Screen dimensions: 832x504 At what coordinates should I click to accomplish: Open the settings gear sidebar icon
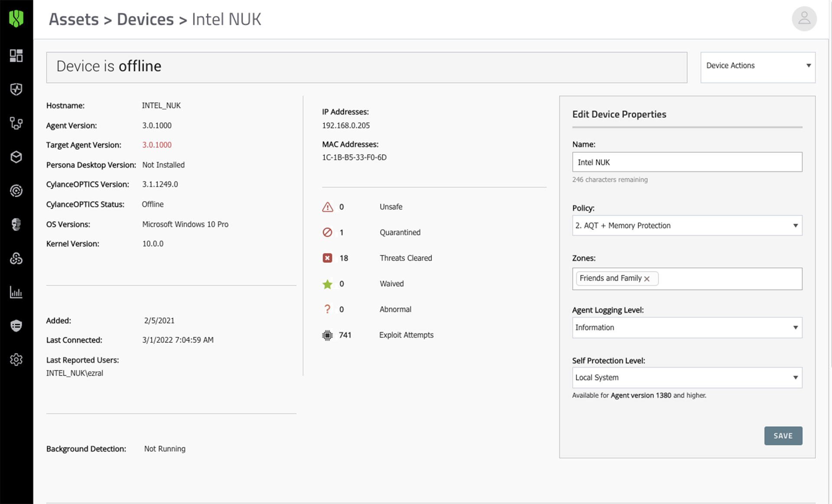pos(16,359)
